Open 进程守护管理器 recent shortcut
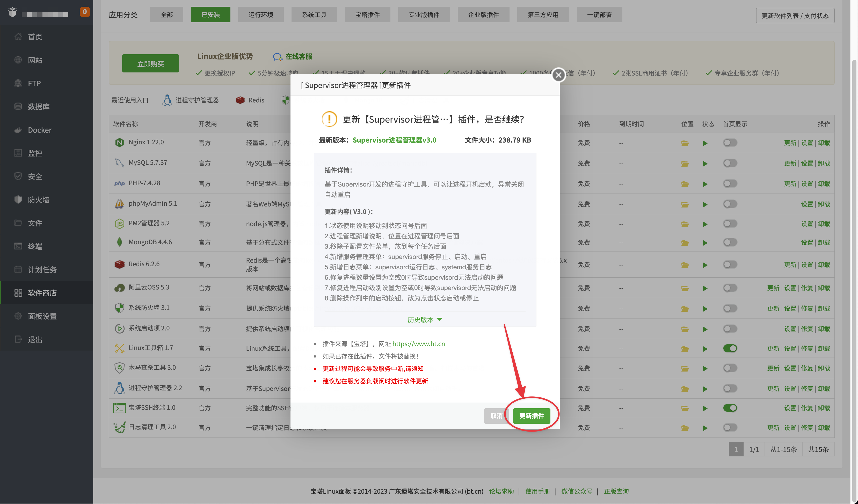Screen dimensions: 858x504 [191, 100]
